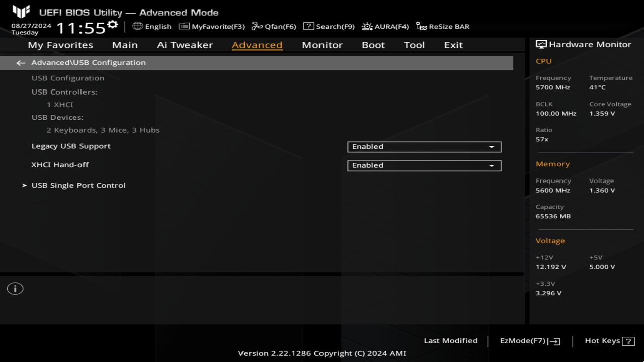Open the XHCI Hand-off dropdown
644x362 pixels.
tap(424, 165)
